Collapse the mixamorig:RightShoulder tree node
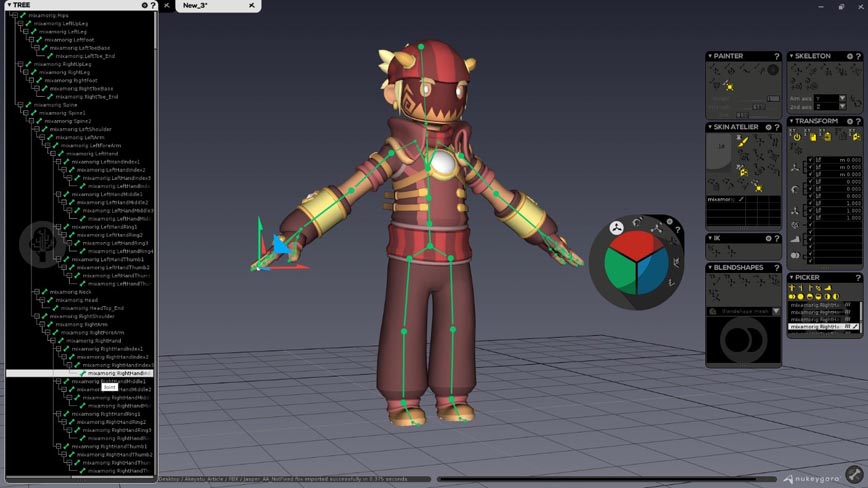Viewport: 868px width, 488px height. pyautogui.click(x=37, y=316)
